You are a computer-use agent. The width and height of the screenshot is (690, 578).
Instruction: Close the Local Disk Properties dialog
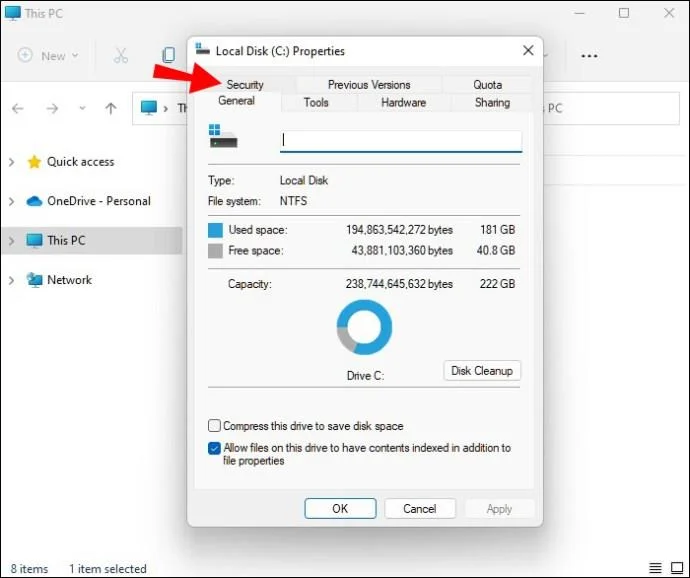[528, 51]
